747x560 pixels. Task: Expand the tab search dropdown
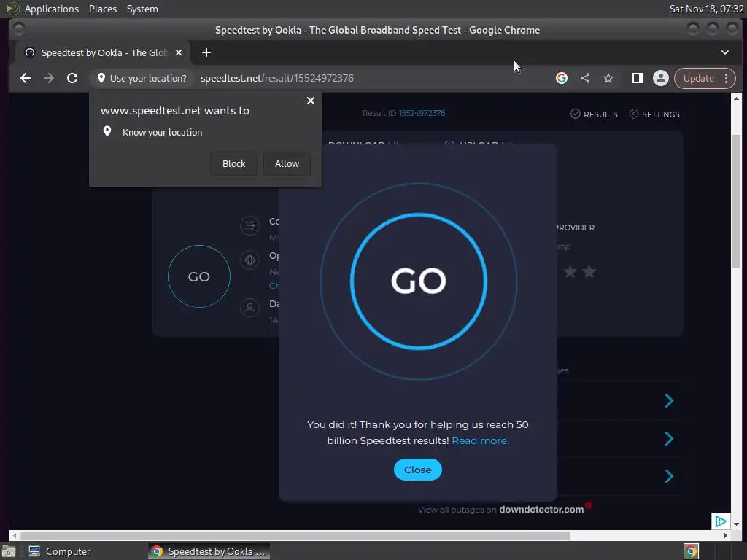(724, 52)
